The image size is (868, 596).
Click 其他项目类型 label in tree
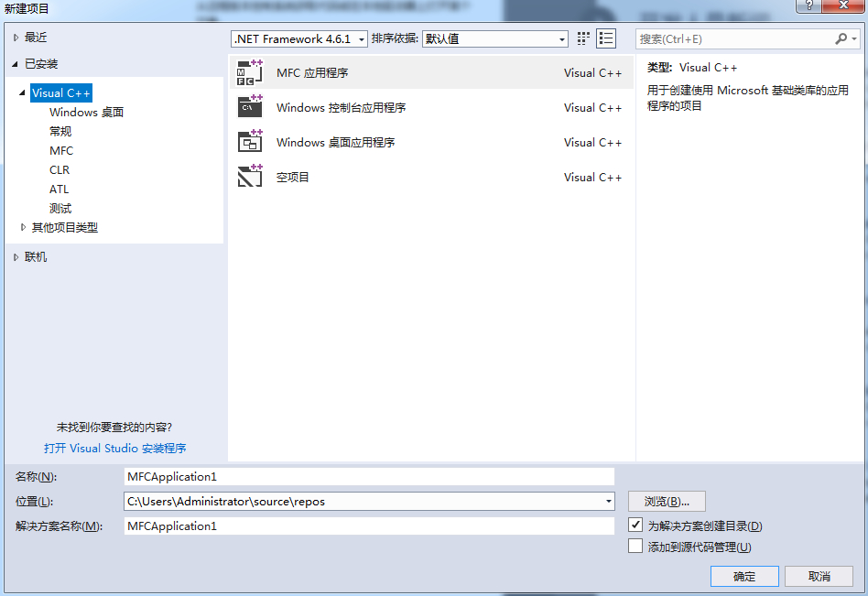click(x=65, y=227)
